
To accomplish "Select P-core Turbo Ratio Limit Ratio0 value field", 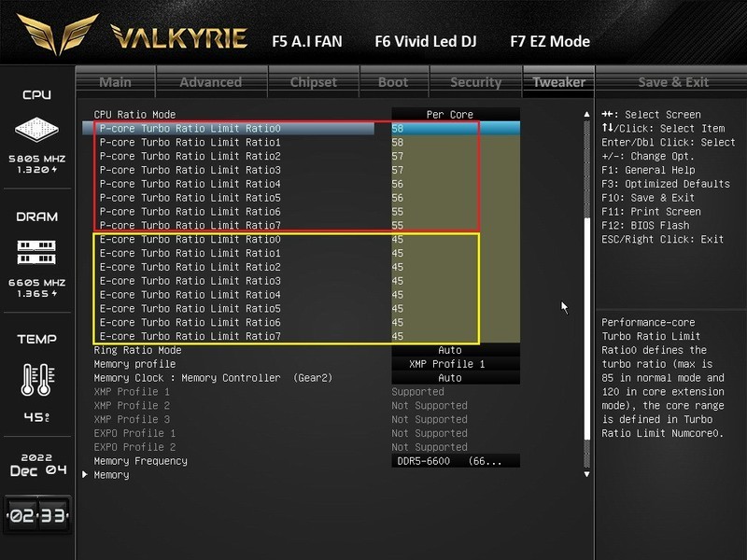I will pyautogui.click(x=434, y=129).
